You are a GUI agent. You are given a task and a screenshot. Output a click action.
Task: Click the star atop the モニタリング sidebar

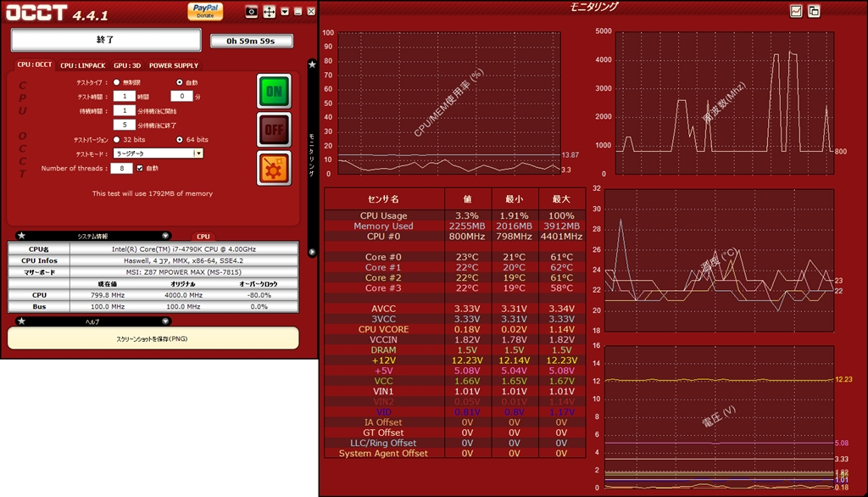click(312, 64)
